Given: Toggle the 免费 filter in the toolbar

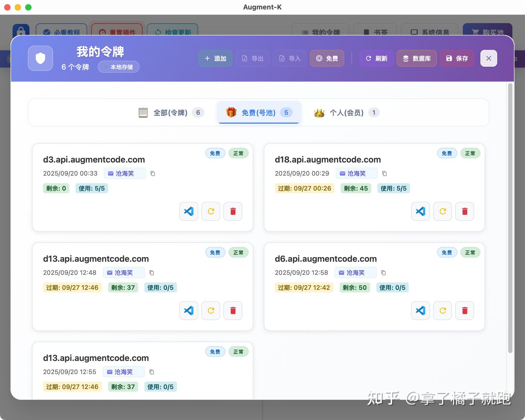Looking at the screenshot, I should (x=327, y=58).
